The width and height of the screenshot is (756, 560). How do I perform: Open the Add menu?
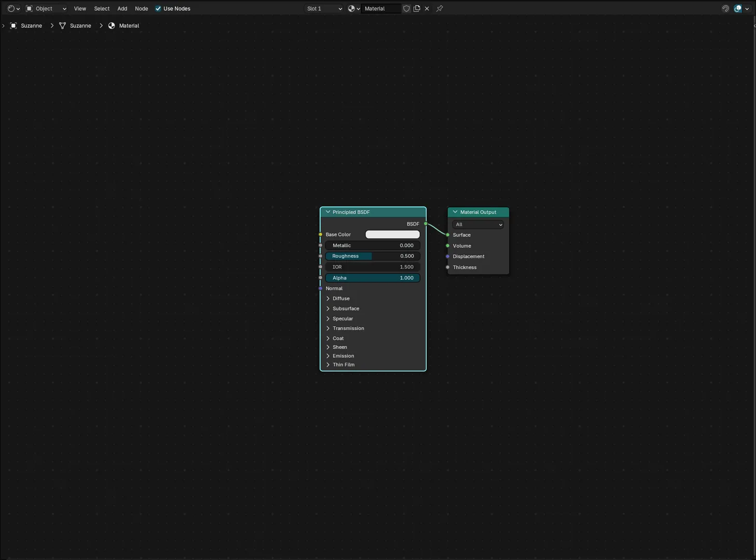(122, 8)
